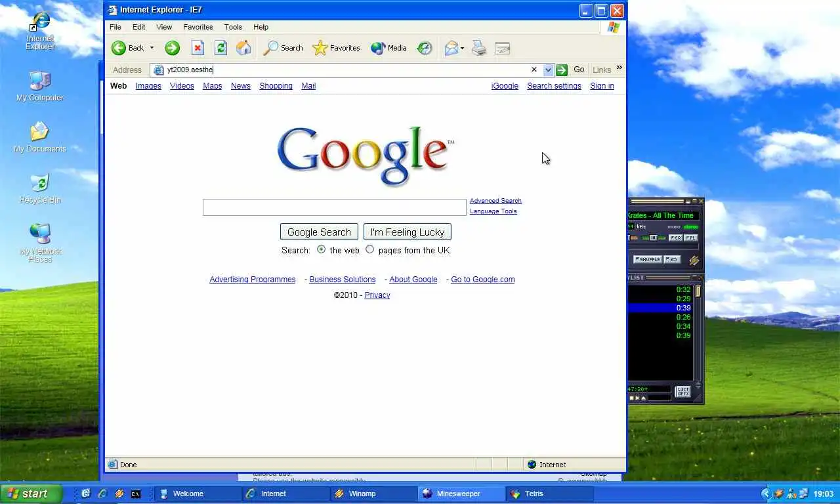Expand the Links toolbar chevron
The height and width of the screenshot is (504, 840).
pyautogui.click(x=619, y=68)
